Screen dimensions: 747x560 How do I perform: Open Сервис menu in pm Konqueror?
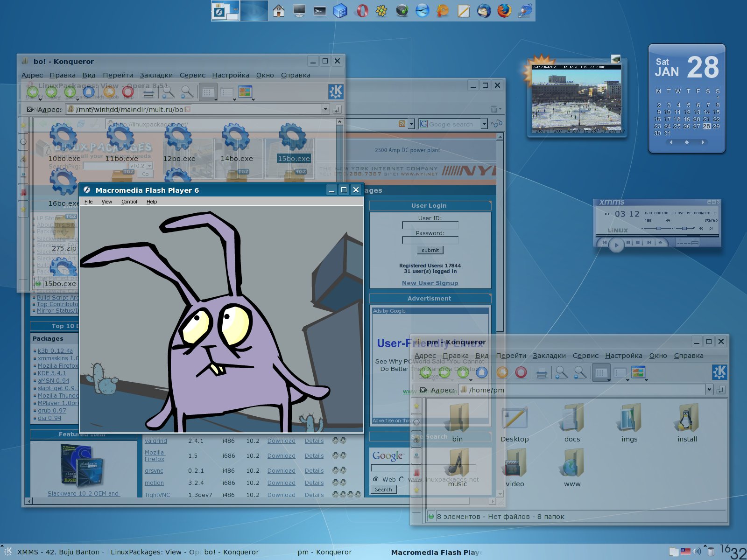pyautogui.click(x=585, y=356)
